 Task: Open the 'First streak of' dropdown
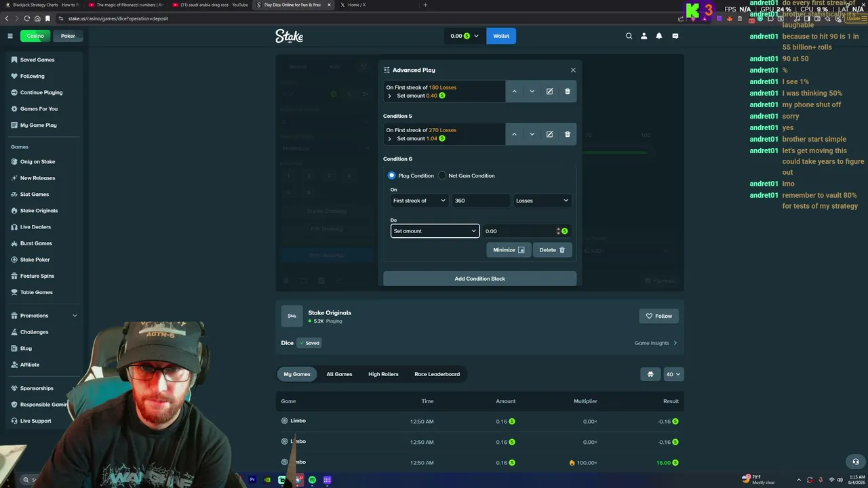[420, 201]
